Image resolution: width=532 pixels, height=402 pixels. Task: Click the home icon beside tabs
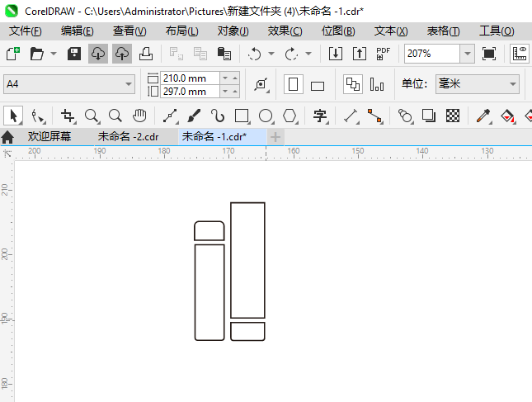point(7,137)
